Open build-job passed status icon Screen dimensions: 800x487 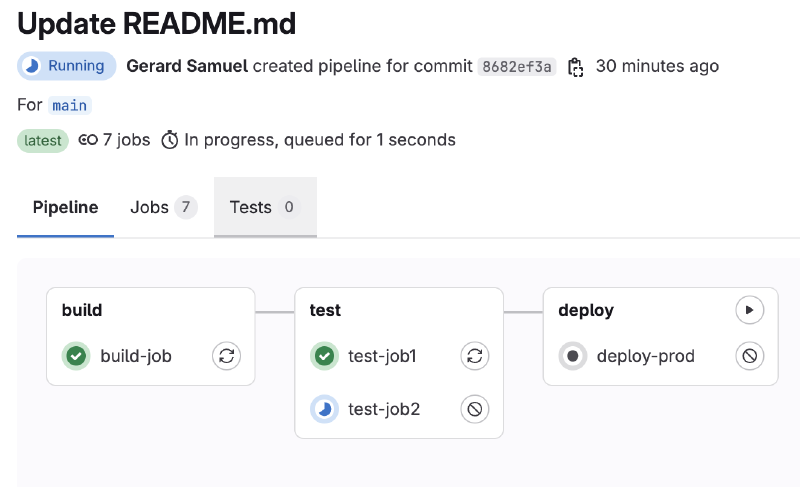(x=77, y=356)
